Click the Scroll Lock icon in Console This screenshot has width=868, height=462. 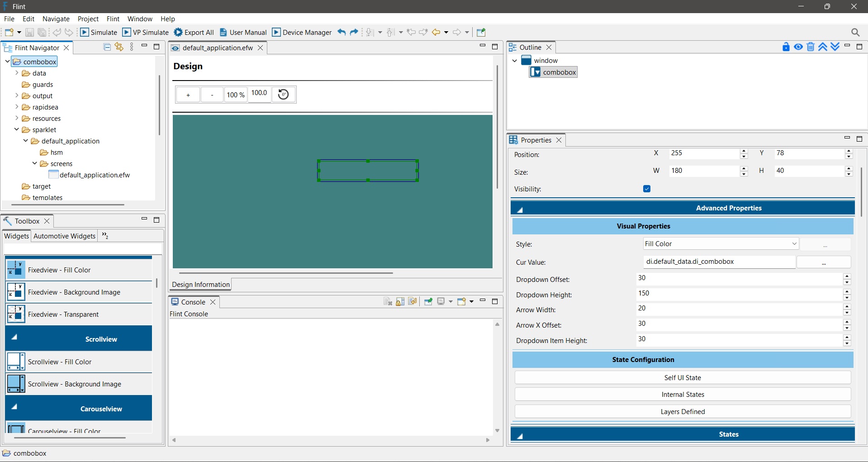[400, 302]
